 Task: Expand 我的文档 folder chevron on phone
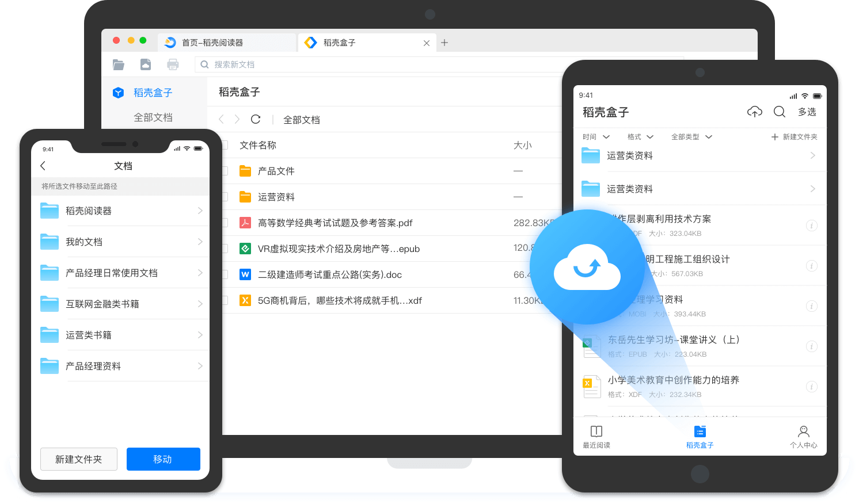click(x=200, y=242)
